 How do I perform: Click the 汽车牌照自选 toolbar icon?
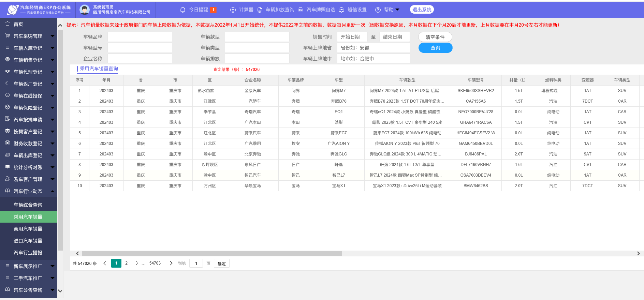click(301, 10)
